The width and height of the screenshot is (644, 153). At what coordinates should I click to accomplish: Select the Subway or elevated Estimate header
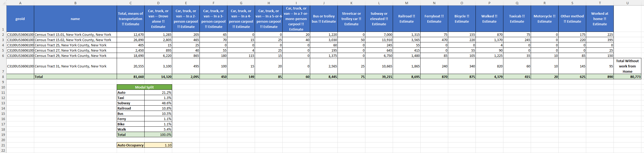[379, 19]
